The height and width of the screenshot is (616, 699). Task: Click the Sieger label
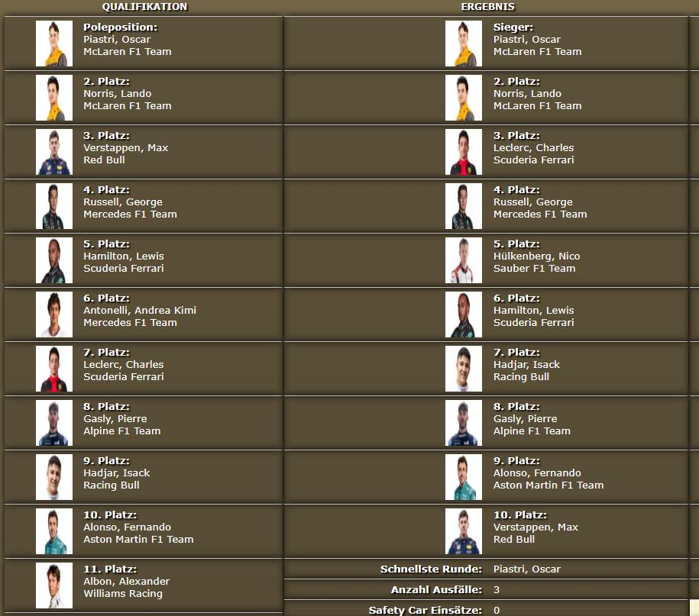coord(513,27)
